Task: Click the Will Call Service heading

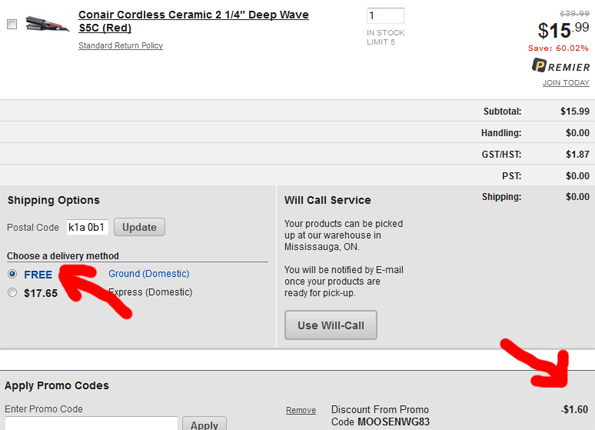Action: pos(327,200)
